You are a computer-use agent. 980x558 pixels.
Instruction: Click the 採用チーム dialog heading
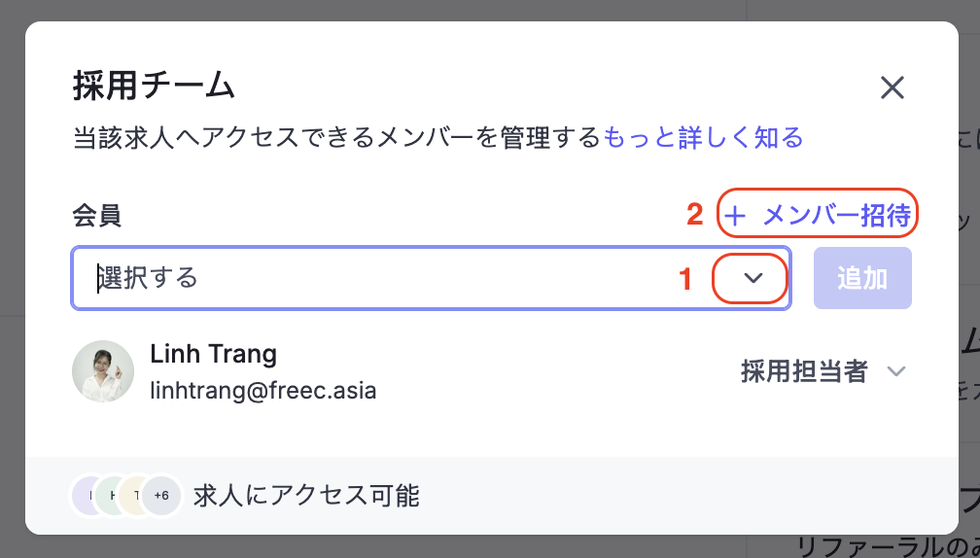tap(154, 86)
